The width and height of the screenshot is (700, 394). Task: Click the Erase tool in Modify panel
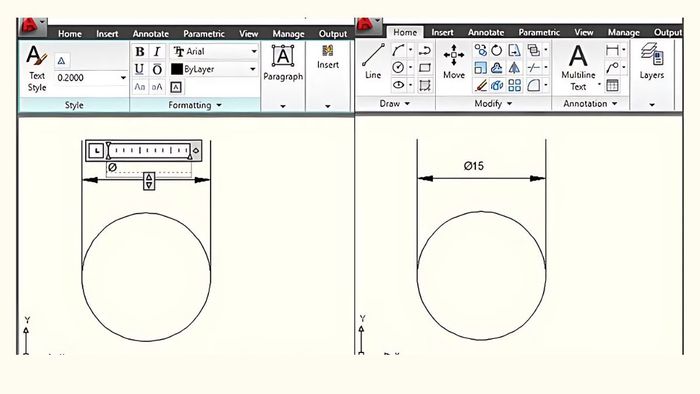(x=480, y=85)
